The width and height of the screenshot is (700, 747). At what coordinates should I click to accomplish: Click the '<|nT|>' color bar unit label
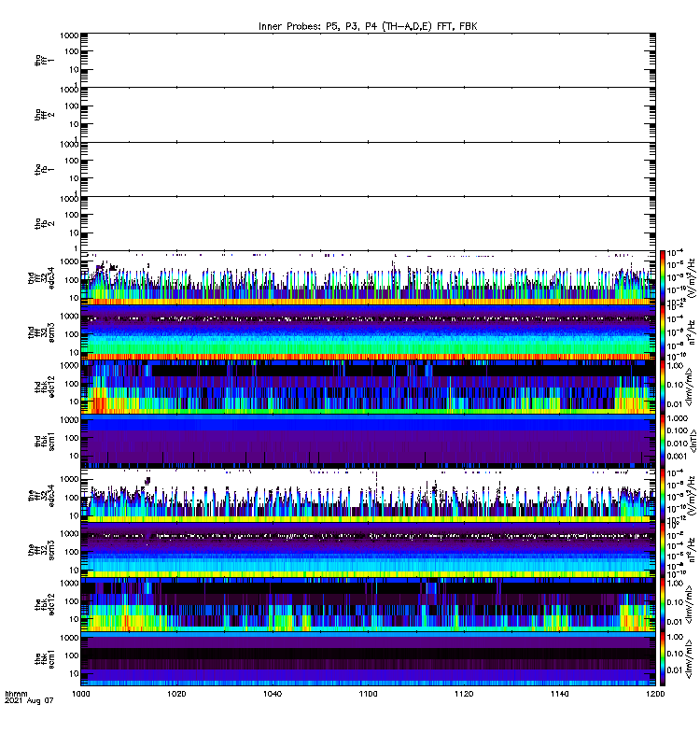pyautogui.click(x=693, y=441)
